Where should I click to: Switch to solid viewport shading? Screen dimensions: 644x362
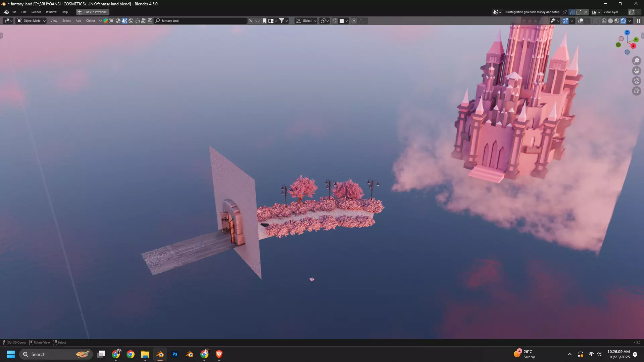click(x=610, y=21)
